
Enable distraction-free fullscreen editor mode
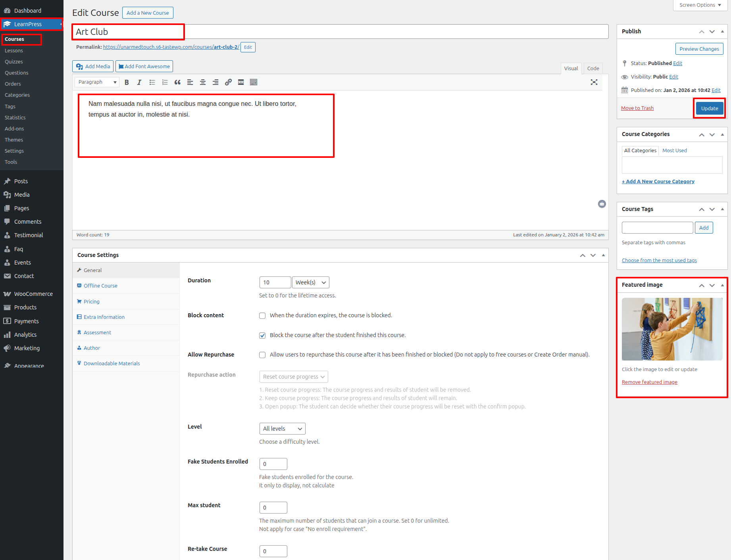coord(594,82)
